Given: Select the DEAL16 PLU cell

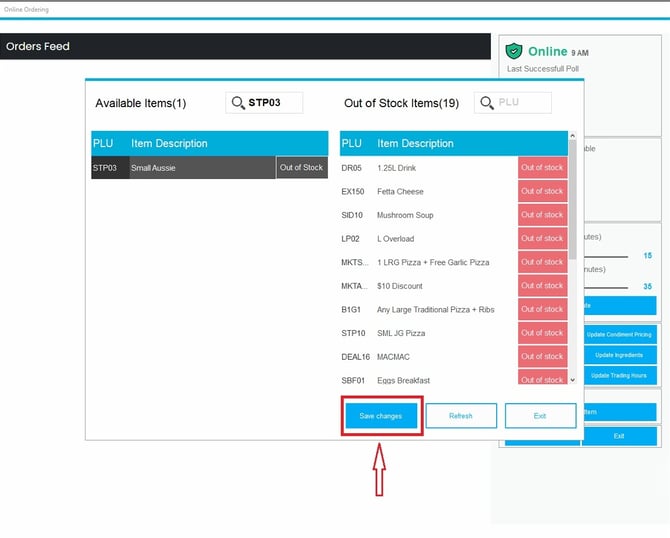Looking at the screenshot, I should coord(355,356).
